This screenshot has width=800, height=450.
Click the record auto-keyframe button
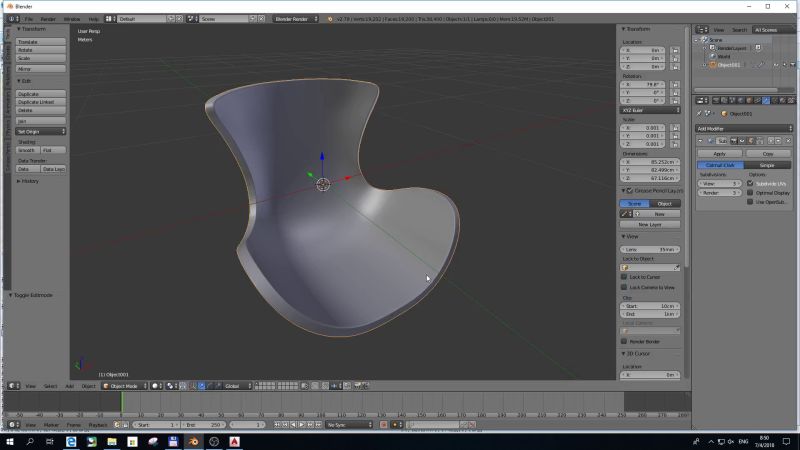(384, 424)
